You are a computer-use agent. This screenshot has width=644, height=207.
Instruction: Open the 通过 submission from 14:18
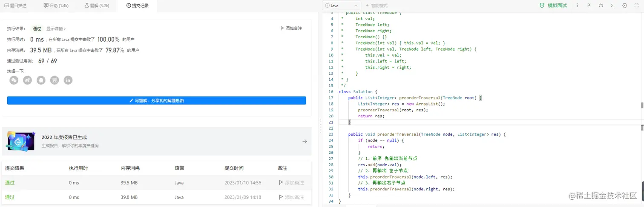pos(9,197)
